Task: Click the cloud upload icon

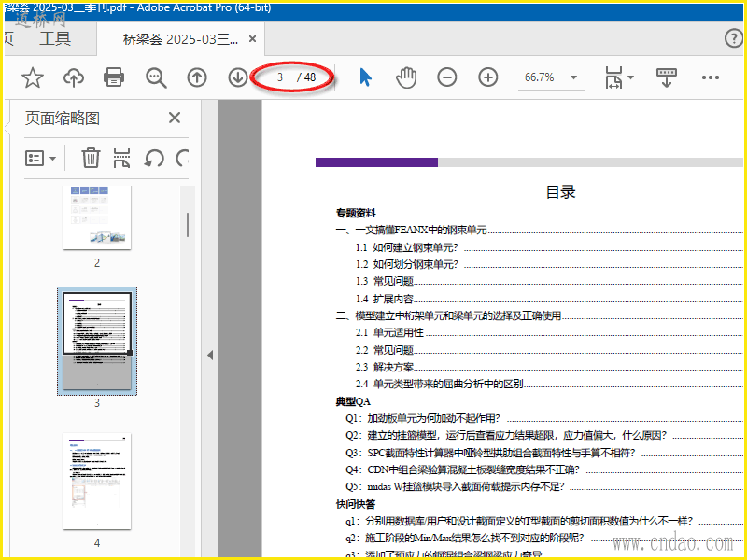Action: coord(74,77)
